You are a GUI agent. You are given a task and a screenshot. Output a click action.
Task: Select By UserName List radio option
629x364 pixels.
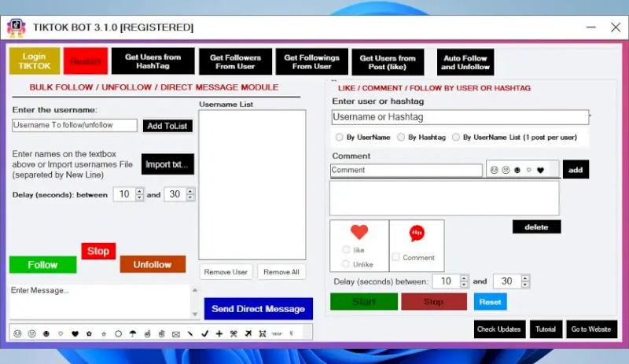point(456,138)
